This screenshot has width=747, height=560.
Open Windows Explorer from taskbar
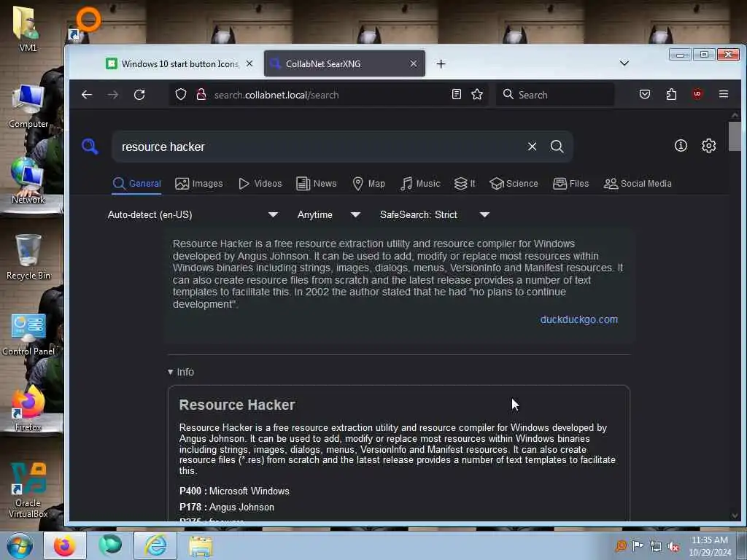coord(201,546)
